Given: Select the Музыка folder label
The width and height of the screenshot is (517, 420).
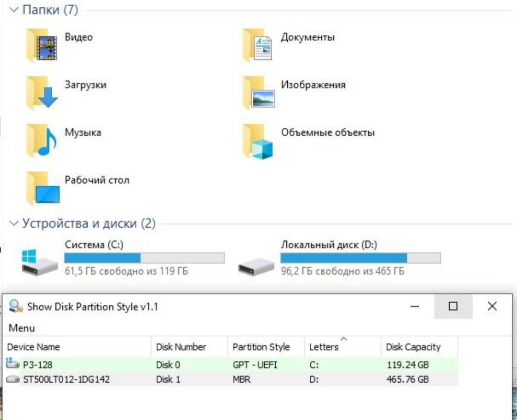Looking at the screenshot, I should point(83,133).
